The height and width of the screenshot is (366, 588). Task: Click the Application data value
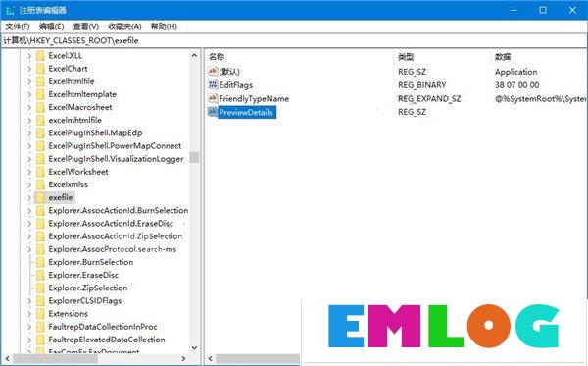(516, 72)
